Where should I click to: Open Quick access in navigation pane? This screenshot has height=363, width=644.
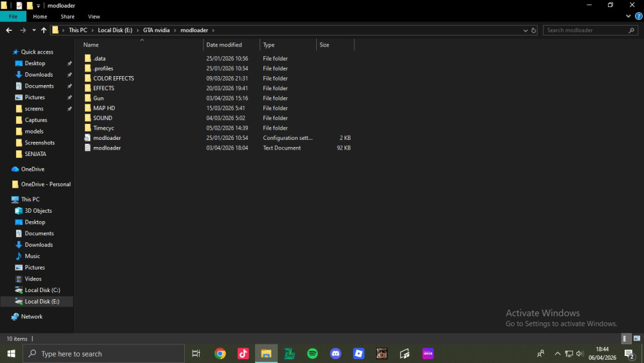[37, 52]
